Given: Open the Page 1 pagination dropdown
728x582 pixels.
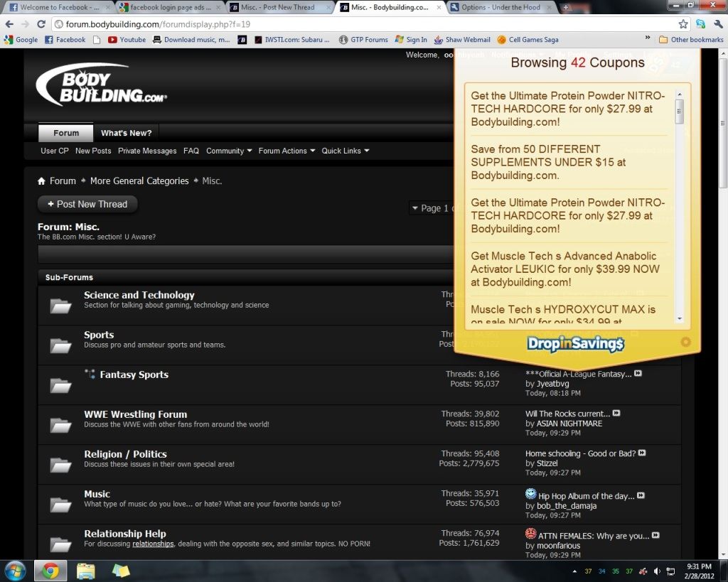Looking at the screenshot, I should (x=431, y=208).
